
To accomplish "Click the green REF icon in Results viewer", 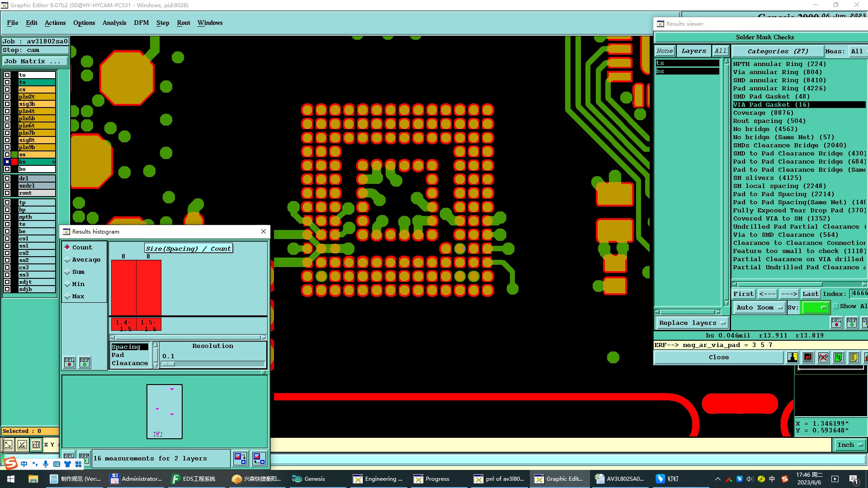I will 852,322.
